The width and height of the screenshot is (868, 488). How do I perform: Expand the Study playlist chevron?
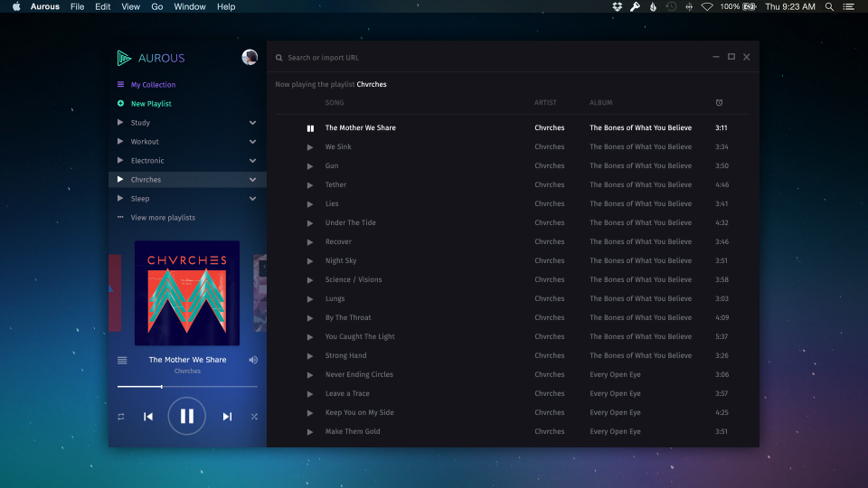click(x=252, y=123)
